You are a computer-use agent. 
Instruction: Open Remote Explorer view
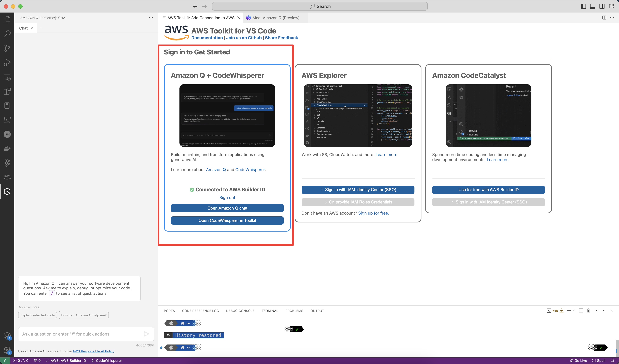click(7, 77)
